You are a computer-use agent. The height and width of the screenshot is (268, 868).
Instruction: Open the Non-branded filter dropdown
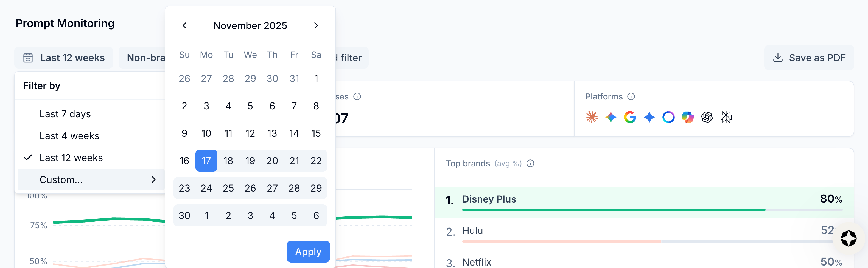coord(142,58)
